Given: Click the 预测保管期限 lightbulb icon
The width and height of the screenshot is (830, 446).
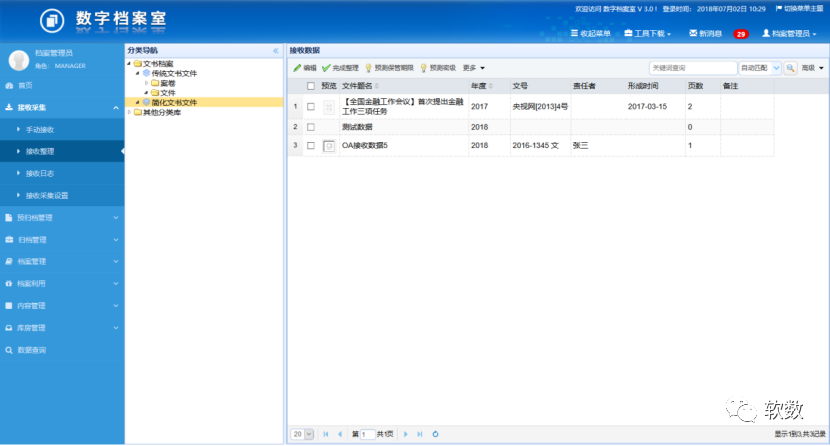Looking at the screenshot, I should click(x=369, y=68).
